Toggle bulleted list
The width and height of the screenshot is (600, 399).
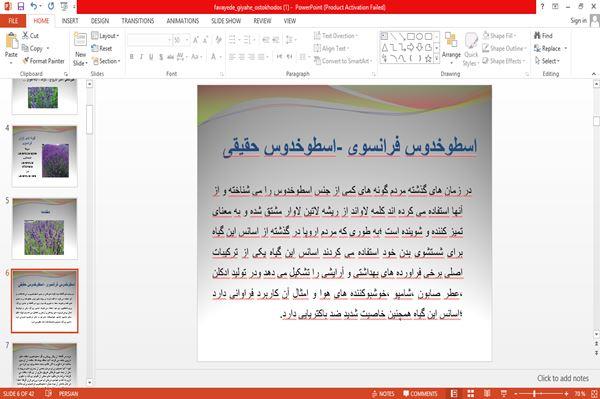(x=232, y=40)
